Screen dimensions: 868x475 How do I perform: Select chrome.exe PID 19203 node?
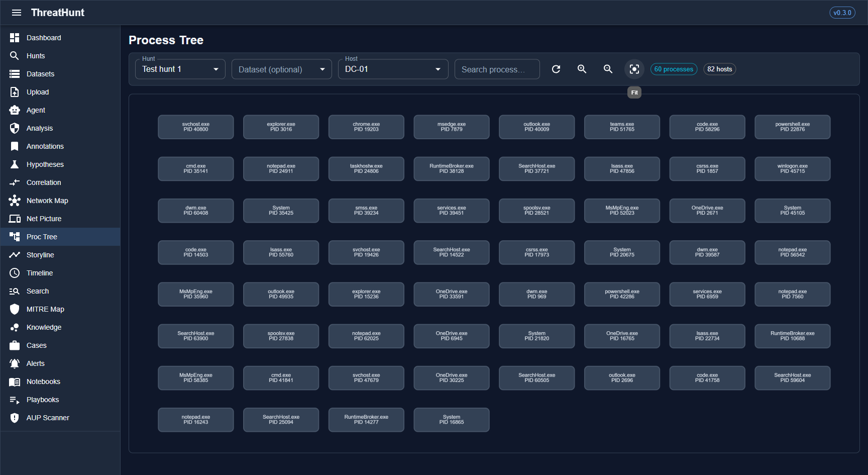click(x=366, y=127)
